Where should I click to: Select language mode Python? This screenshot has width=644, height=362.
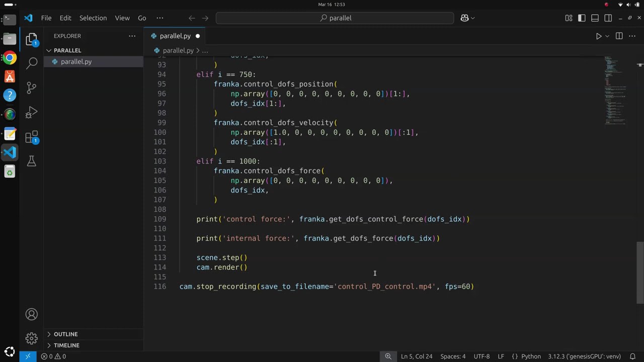point(531,356)
